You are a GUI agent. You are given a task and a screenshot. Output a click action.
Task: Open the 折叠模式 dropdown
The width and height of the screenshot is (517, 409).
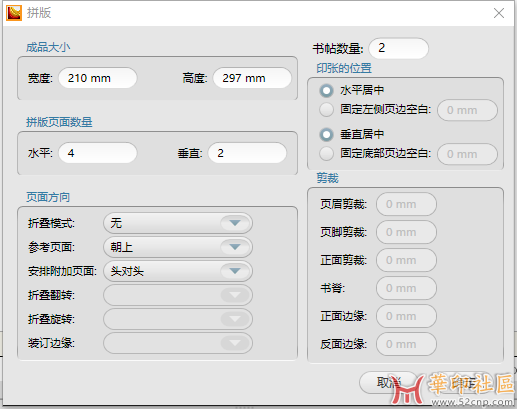(x=178, y=223)
